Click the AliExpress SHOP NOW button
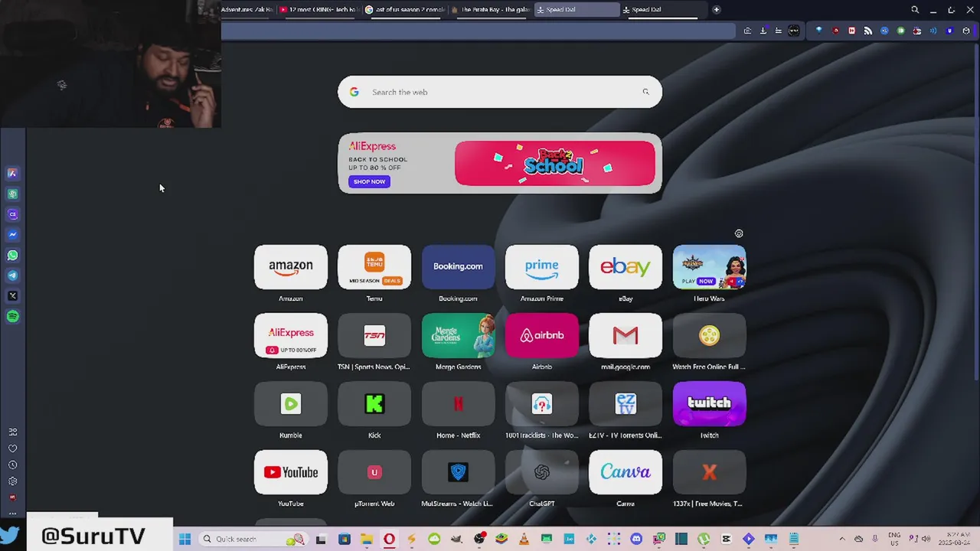The image size is (980, 551). (369, 181)
